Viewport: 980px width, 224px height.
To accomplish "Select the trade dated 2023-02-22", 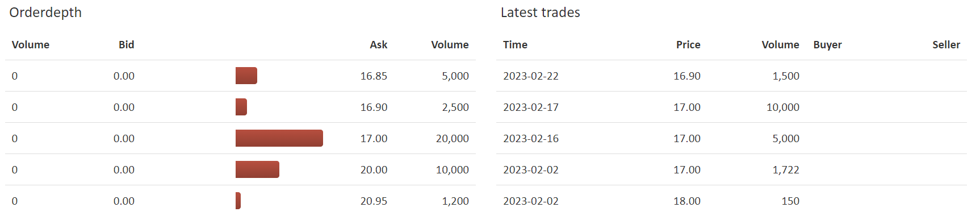I will pyautogui.click(x=731, y=76).
